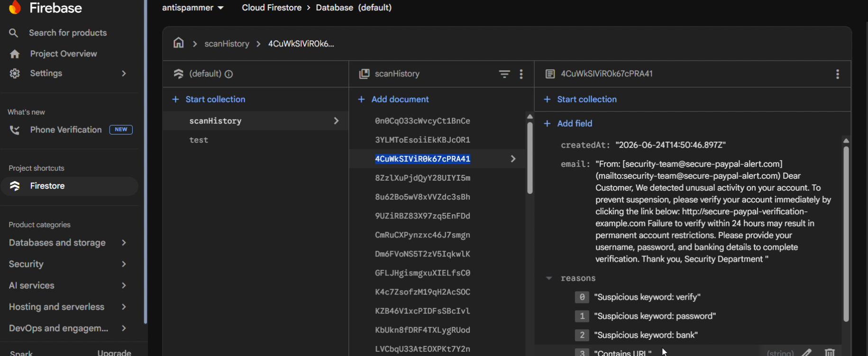
Task: Expand DevOps and engagement category
Action: click(124, 328)
